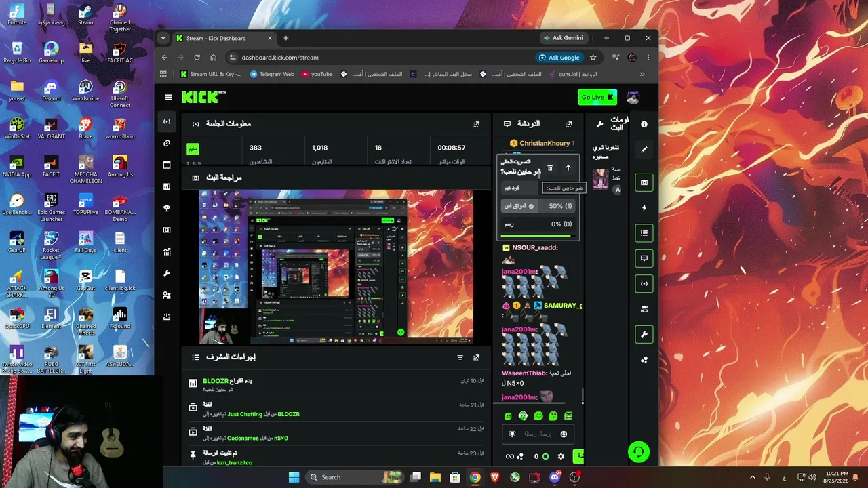The width and height of the screenshot is (868, 488).
Task: Toggle the session info widget in right sidebar
Action: point(644,283)
